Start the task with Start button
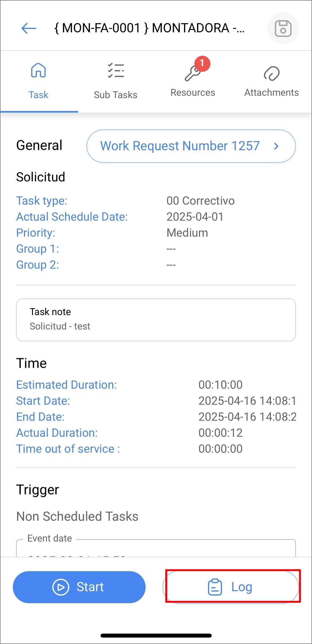The image size is (312, 644). click(79, 587)
